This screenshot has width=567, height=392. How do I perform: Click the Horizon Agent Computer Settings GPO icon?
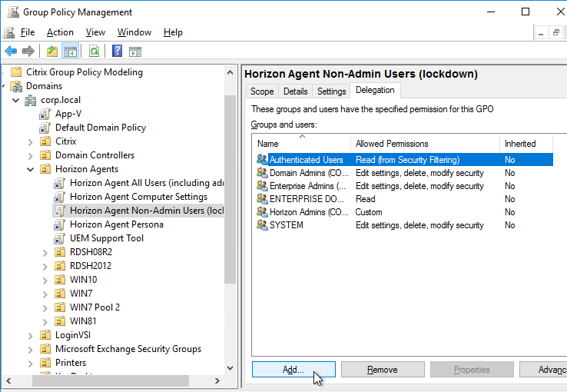pos(59,197)
